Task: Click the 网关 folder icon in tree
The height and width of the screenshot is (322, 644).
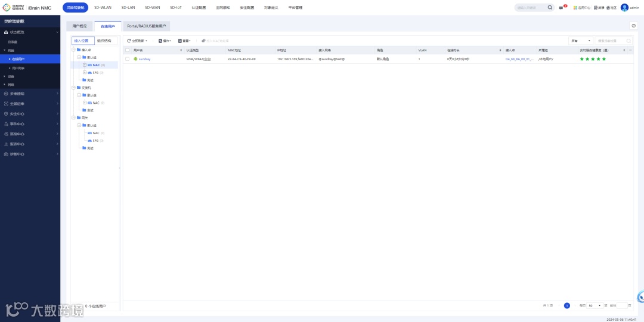Action: (x=79, y=117)
